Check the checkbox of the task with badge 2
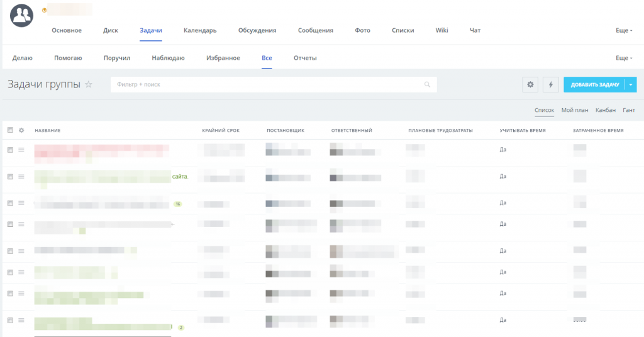 [x=10, y=320]
